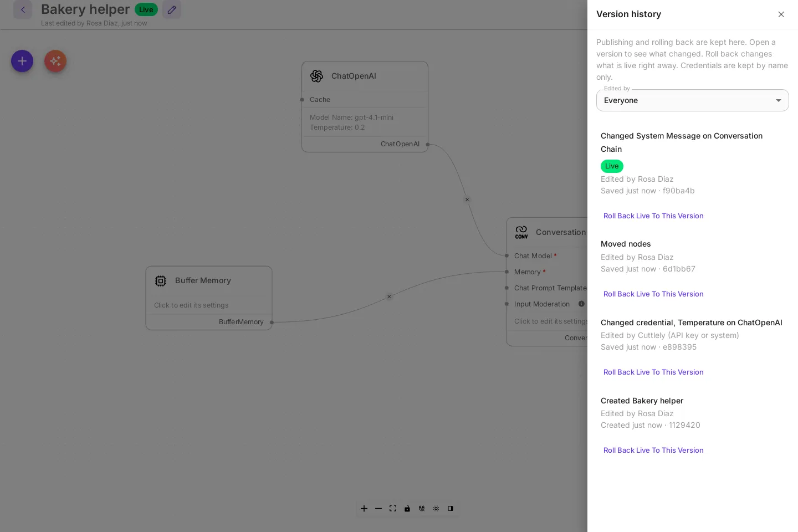Toggle canvas interactivity lock
The image size is (798, 532).
point(407,508)
